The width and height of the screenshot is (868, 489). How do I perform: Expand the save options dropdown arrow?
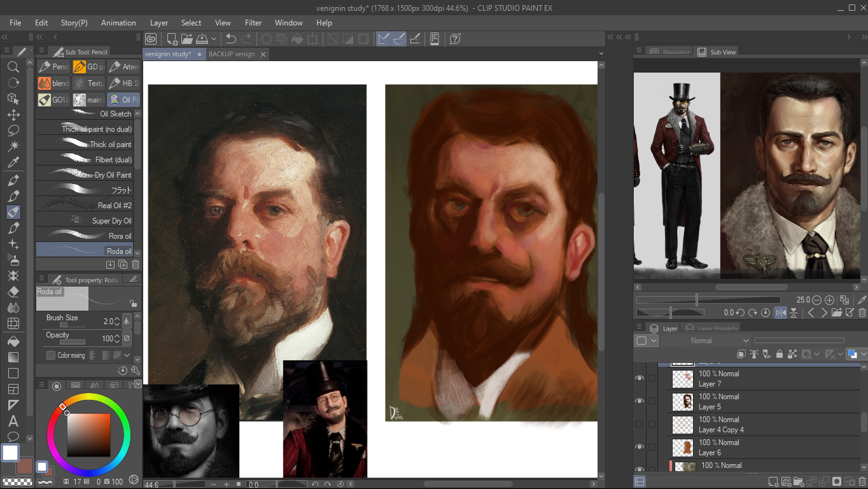[214, 39]
